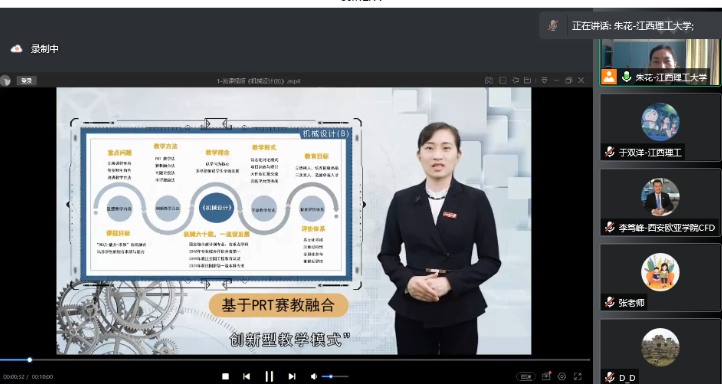The height and width of the screenshot is (384, 722).
Task: Mute the video player speaker icon
Action: pos(314,376)
